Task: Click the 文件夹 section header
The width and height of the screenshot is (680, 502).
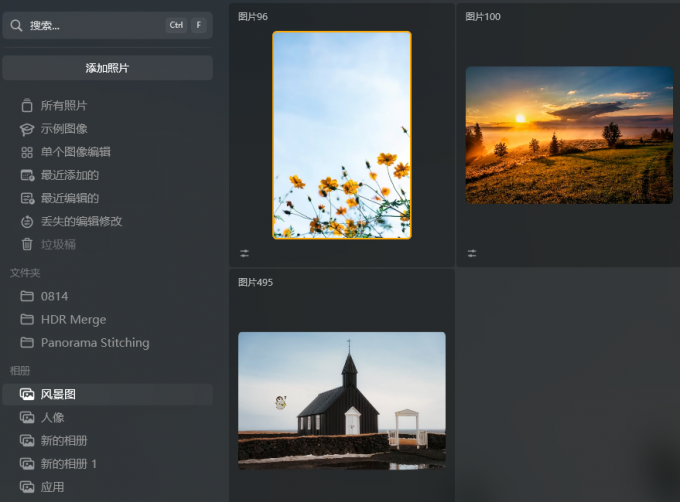Action: pyautogui.click(x=25, y=273)
